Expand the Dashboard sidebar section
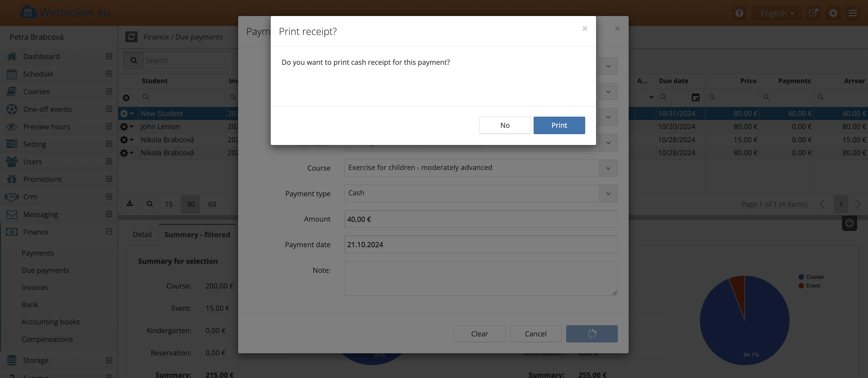The image size is (868, 378). (x=109, y=56)
